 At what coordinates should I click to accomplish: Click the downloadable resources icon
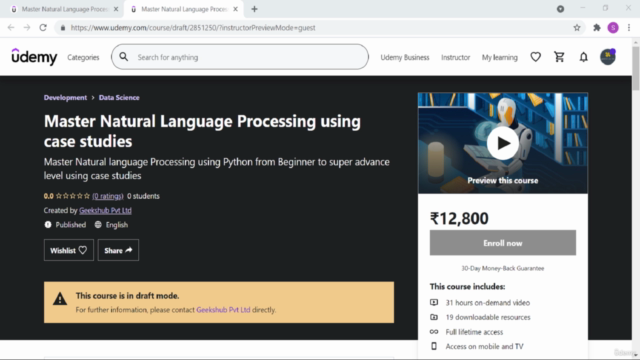pyautogui.click(x=434, y=317)
